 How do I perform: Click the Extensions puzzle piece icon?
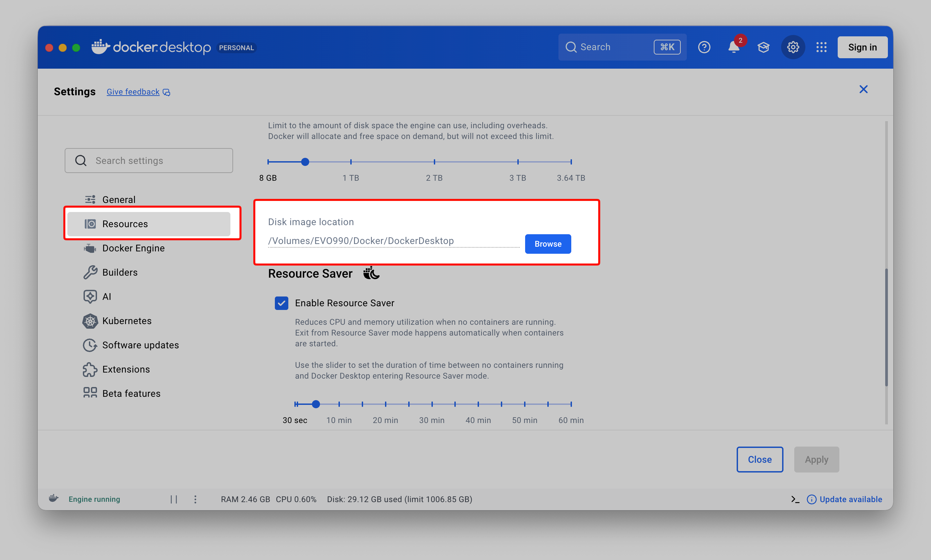[90, 370]
